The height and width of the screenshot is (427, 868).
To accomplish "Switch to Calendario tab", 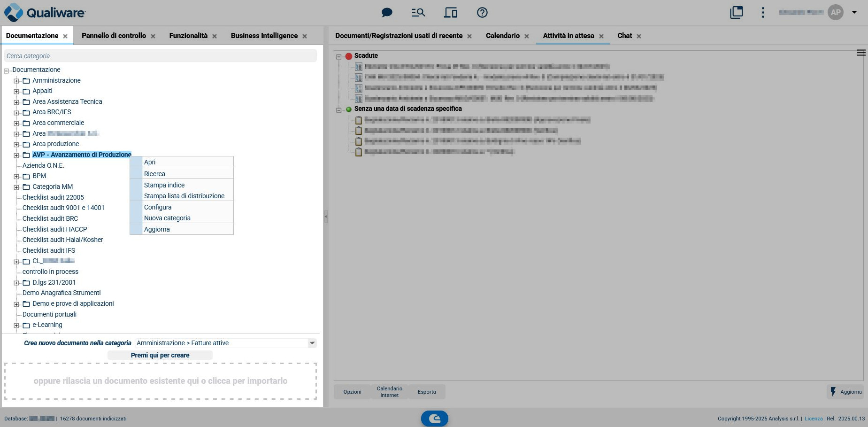I will click(x=503, y=36).
